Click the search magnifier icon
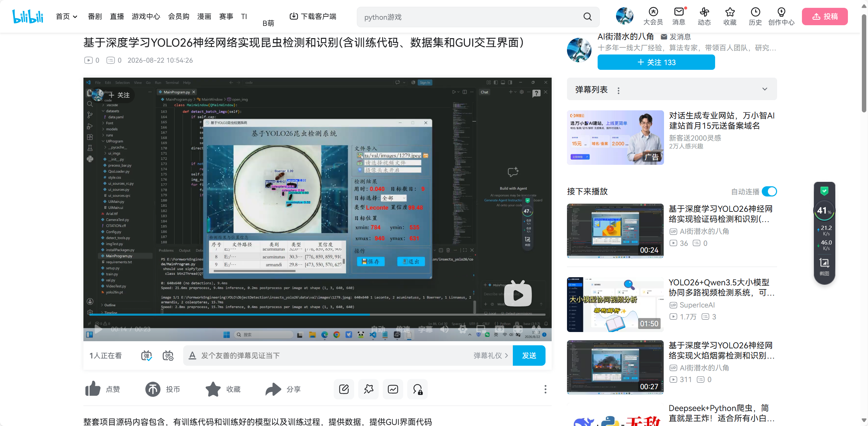 (587, 17)
